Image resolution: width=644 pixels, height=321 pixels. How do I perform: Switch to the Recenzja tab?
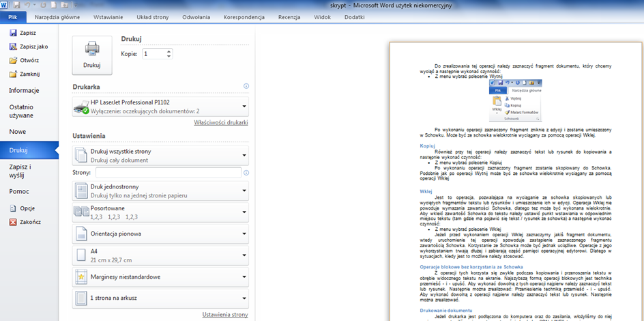pos(289,17)
